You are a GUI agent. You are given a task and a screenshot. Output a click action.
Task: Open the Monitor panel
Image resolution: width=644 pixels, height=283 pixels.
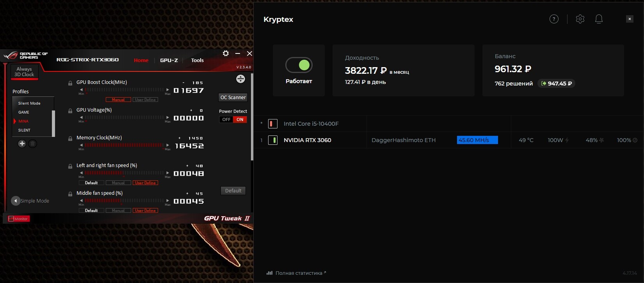[x=18, y=219]
